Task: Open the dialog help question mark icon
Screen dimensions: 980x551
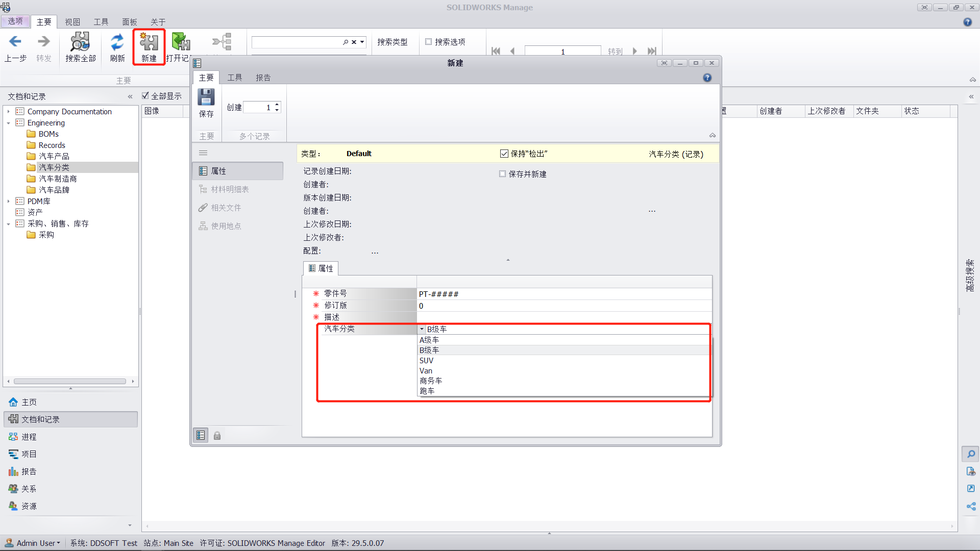Action: 707,78
